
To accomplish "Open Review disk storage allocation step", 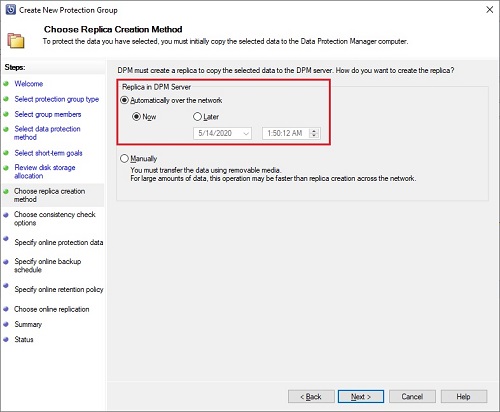I will tap(45, 172).
